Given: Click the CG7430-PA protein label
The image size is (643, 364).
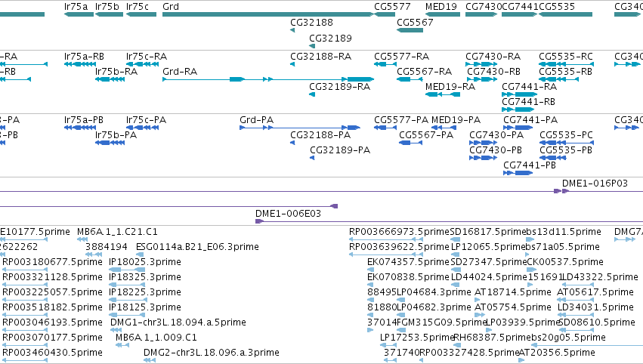Looking at the screenshot, I should pos(496,135).
